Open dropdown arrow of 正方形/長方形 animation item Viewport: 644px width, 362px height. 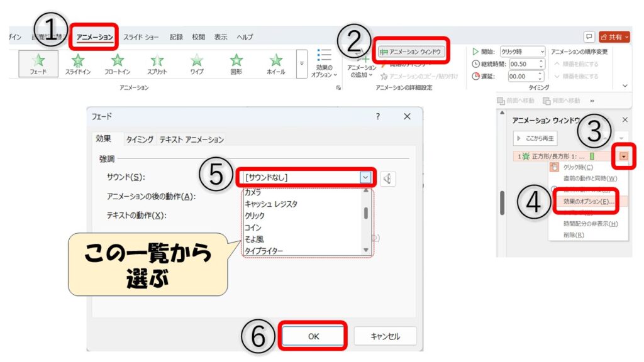point(622,156)
